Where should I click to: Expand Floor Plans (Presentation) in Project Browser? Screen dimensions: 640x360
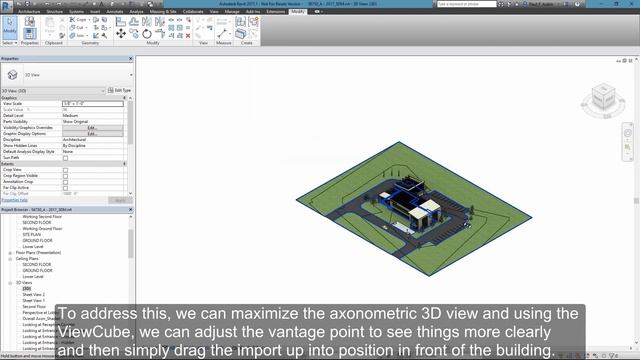tap(10, 253)
